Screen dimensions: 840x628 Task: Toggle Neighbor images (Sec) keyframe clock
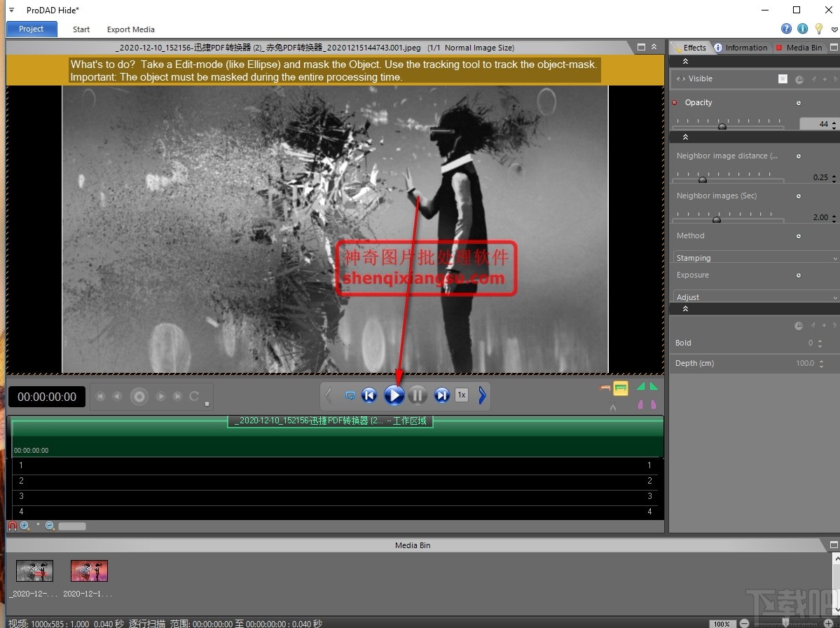point(799,196)
